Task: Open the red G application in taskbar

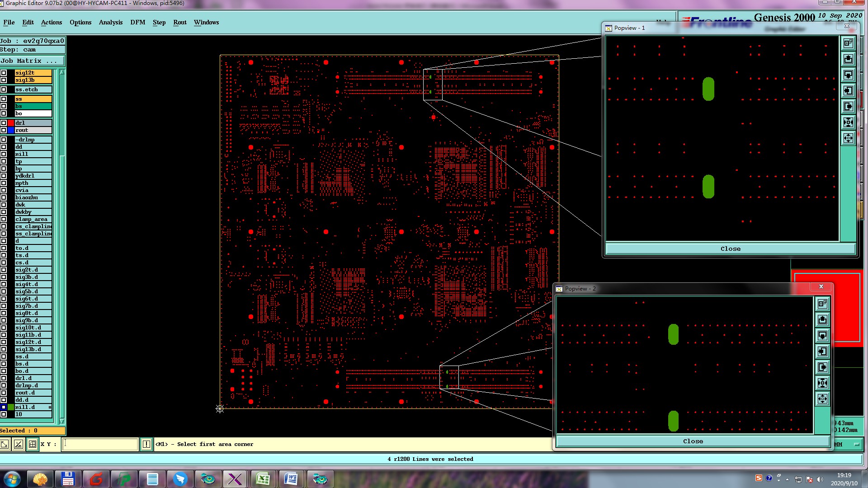Action: coord(96,479)
